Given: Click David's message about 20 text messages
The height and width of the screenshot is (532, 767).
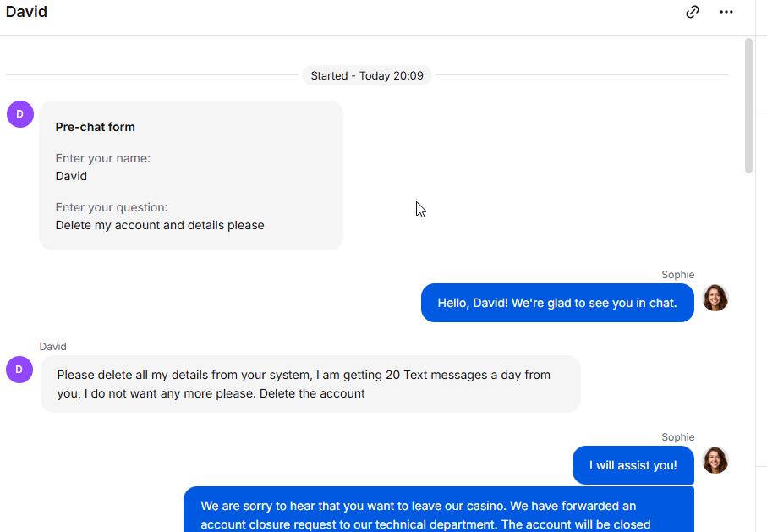Looking at the screenshot, I should 310,384.
